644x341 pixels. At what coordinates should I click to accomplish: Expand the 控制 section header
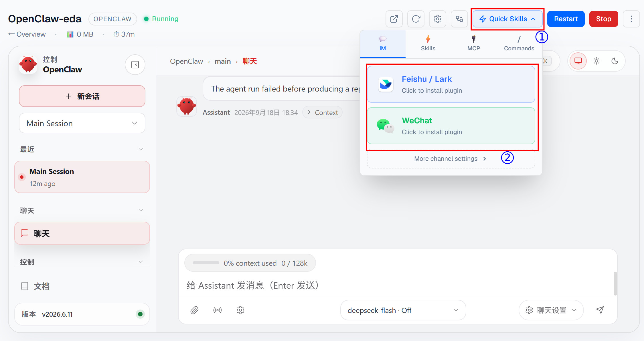coord(82,262)
